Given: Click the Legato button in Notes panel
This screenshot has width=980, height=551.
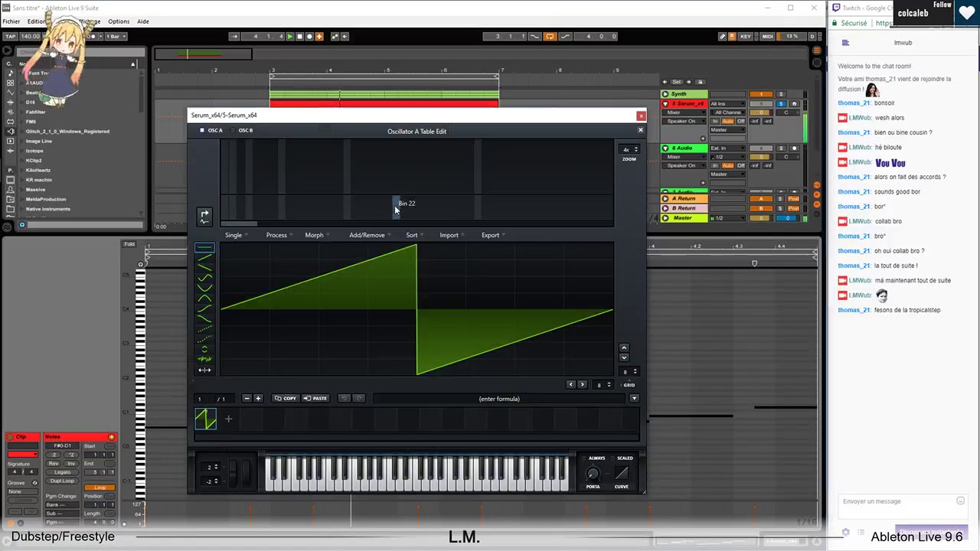Looking at the screenshot, I should 62,472.
